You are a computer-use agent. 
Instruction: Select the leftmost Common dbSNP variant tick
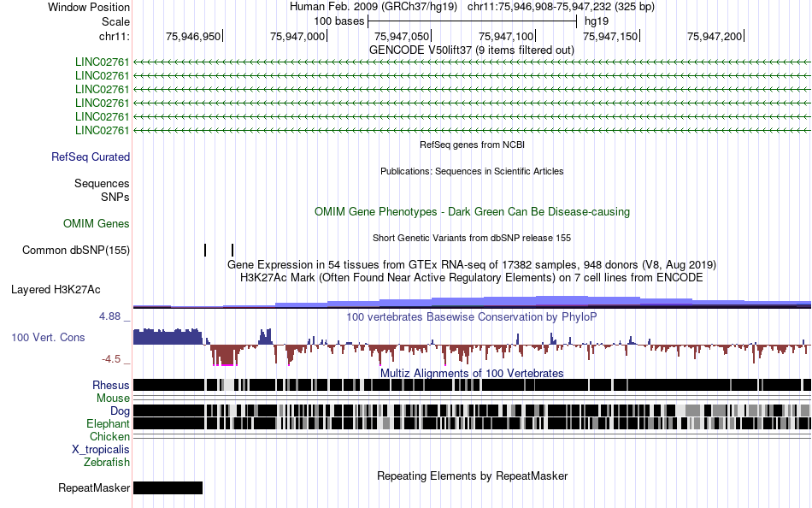click(x=205, y=250)
